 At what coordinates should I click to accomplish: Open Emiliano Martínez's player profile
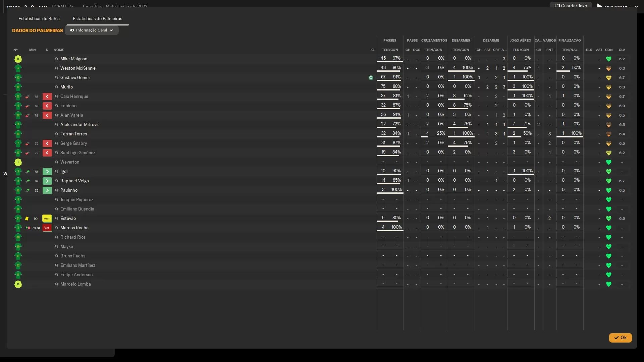point(78,265)
